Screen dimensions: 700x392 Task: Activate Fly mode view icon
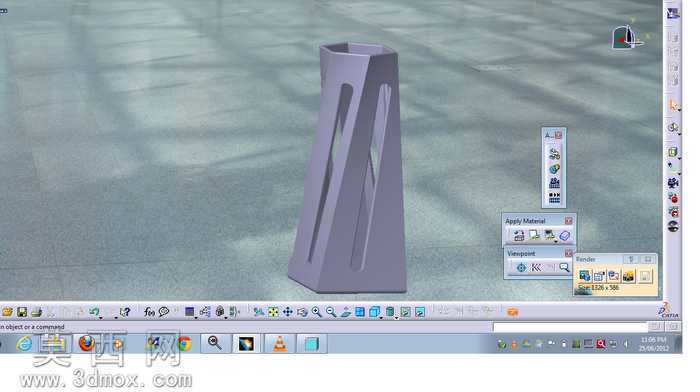258,312
